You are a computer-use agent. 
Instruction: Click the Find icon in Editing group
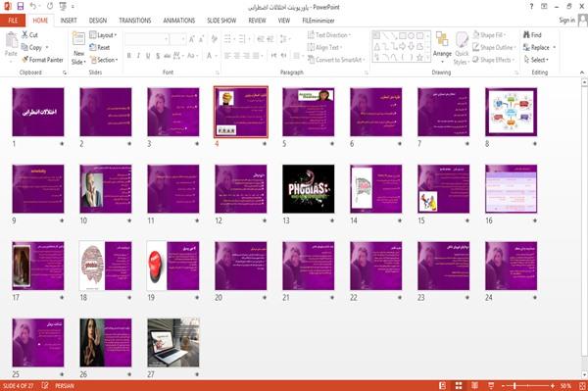(x=527, y=35)
